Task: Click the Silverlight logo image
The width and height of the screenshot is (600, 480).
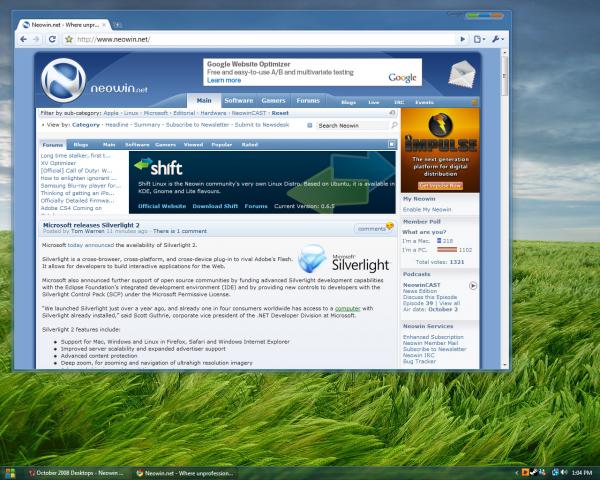Action: click(x=343, y=258)
